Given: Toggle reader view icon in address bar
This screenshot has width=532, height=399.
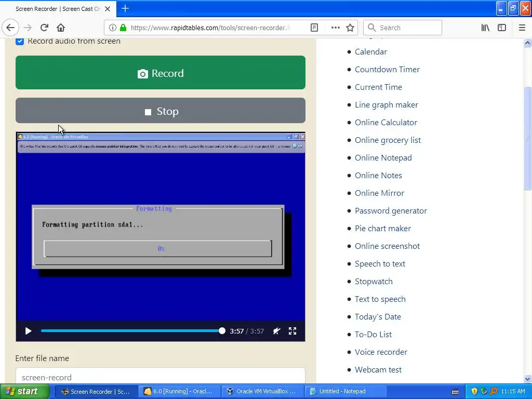Looking at the screenshot, I should [x=314, y=28].
